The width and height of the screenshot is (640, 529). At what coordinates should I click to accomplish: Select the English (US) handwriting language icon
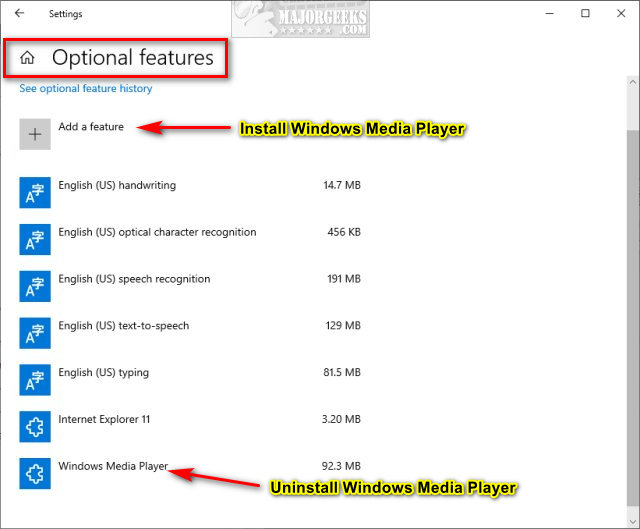coord(35,193)
